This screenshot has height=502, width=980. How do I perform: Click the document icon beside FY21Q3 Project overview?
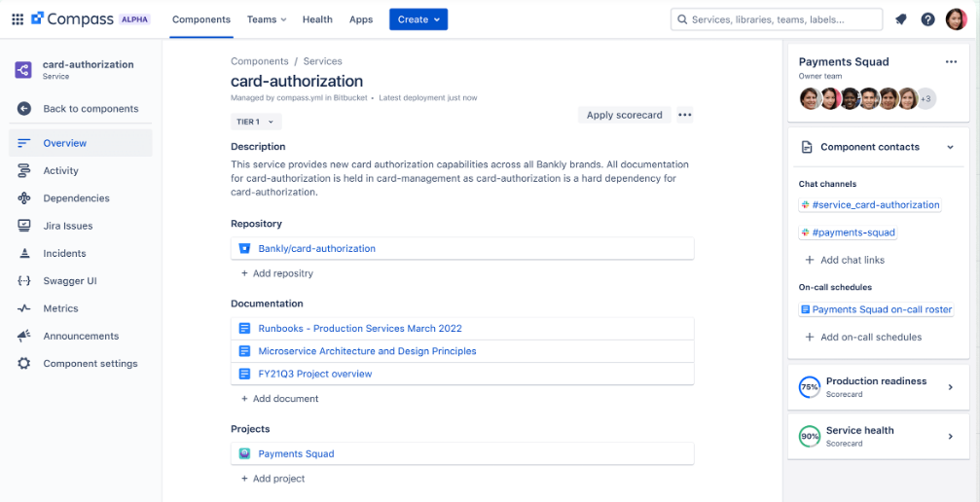(244, 374)
